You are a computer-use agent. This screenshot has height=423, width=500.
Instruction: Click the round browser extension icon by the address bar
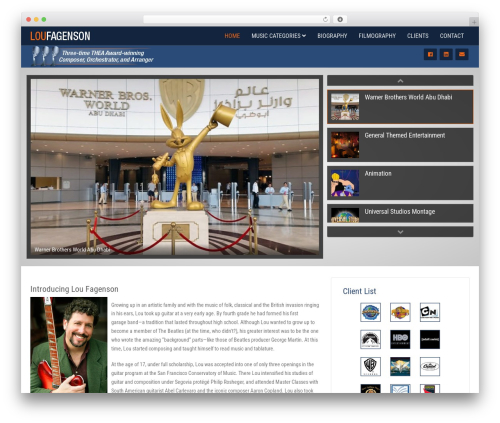tap(340, 19)
